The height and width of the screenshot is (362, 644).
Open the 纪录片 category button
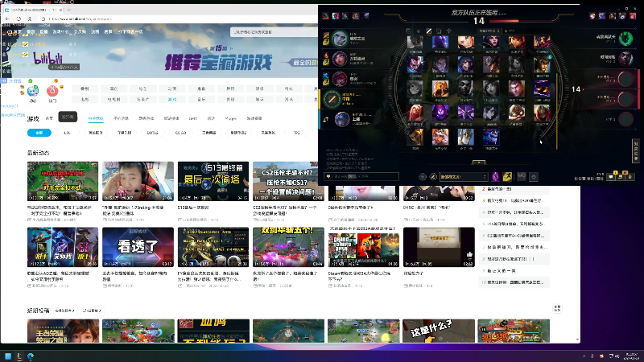pyautogui.click(x=143, y=99)
